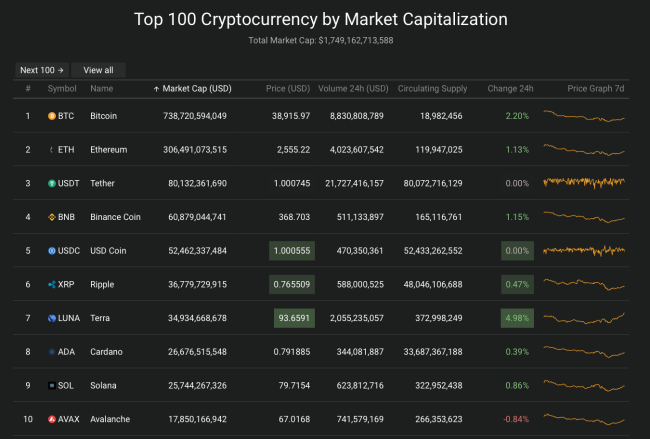This screenshot has height=439, width=650.
Task: Open USD Coin 7-day price graph
Action: pos(584,250)
